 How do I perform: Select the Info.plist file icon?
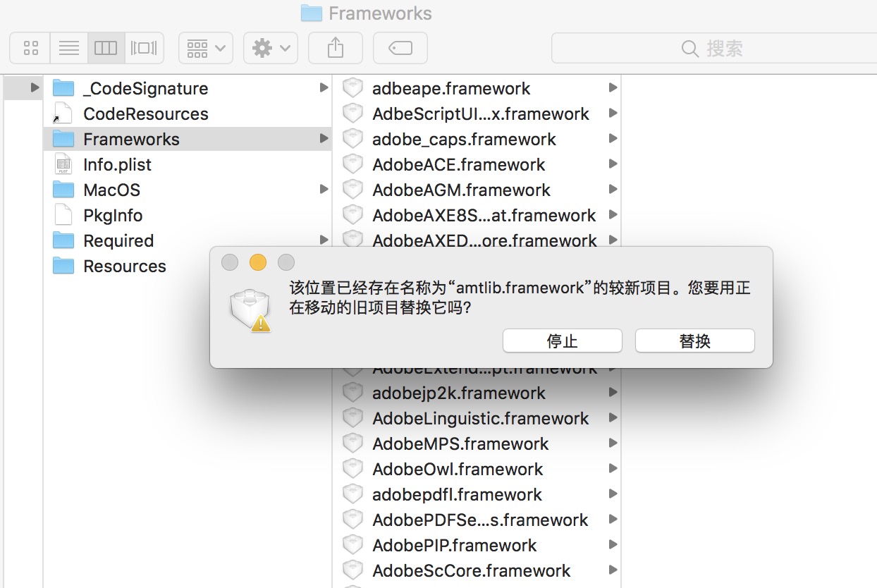[x=63, y=164]
